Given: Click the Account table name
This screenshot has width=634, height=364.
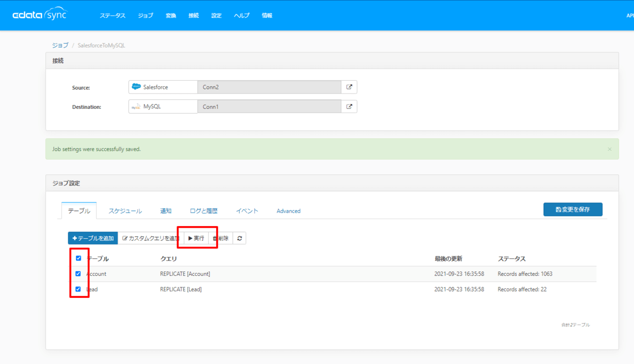Looking at the screenshot, I should (96, 274).
